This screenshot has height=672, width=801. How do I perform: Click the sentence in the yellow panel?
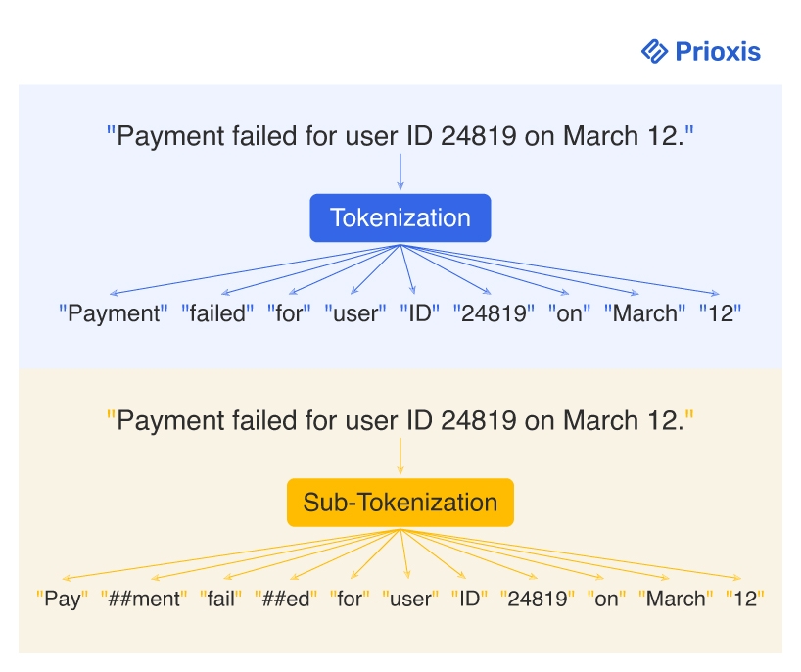point(400,421)
